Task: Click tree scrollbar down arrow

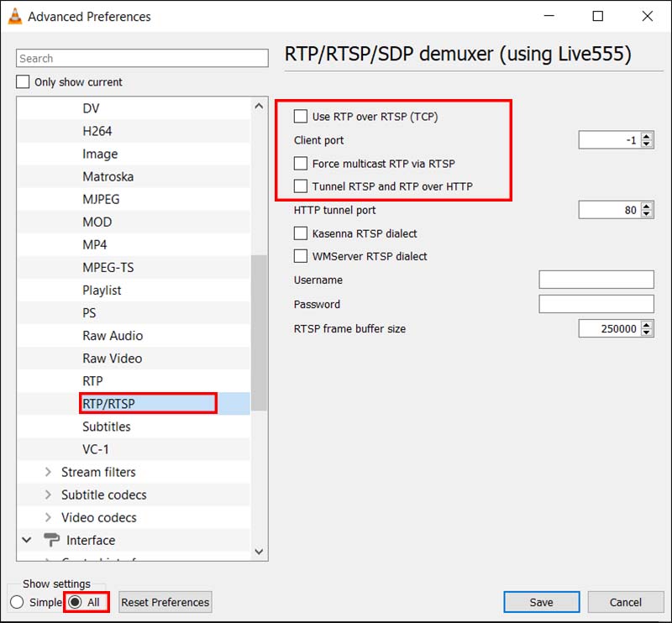Action: coord(259,552)
